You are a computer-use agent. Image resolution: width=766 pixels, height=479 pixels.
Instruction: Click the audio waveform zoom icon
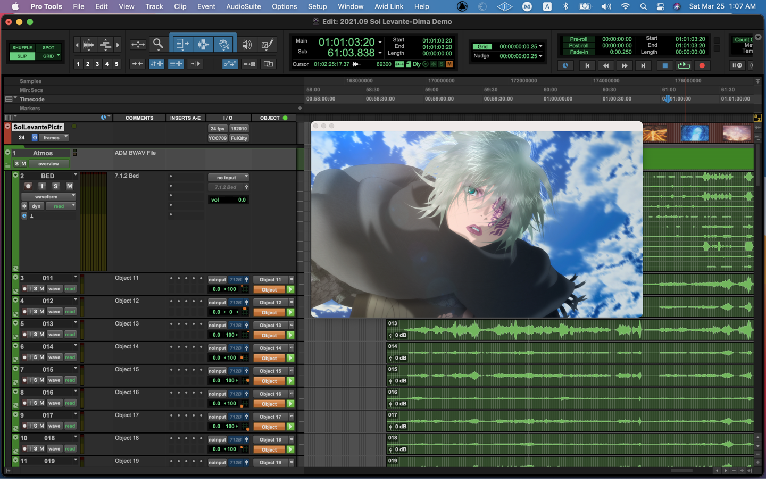click(x=88, y=45)
